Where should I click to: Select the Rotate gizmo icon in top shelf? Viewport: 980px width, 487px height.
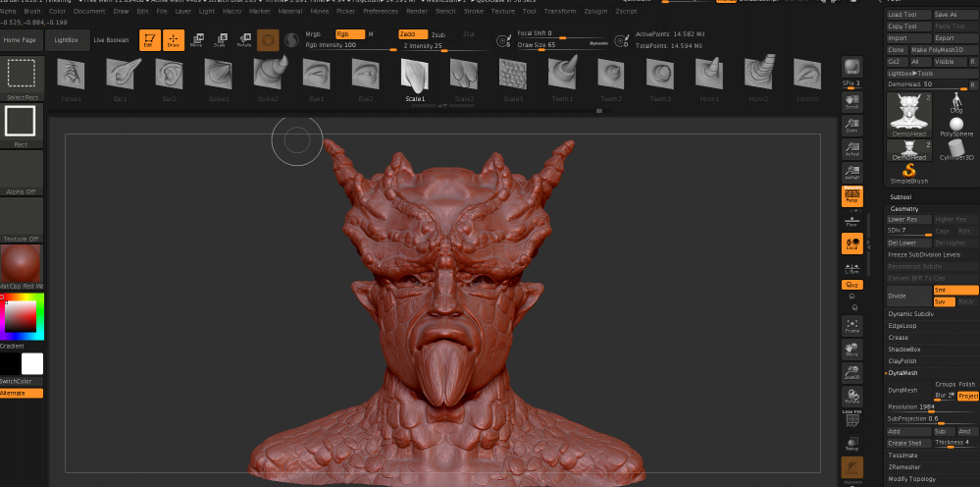(x=244, y=40)
